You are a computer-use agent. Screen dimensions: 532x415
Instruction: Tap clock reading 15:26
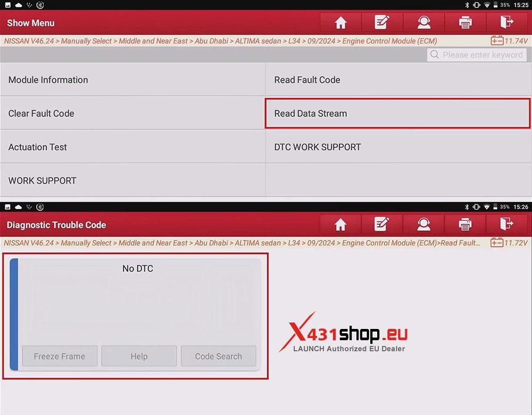coord(520,207)
